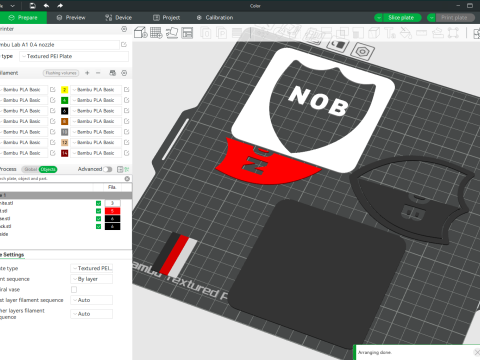Viewport: 480px width, 360px height.
Task: Click the AMS filament sync icon
Action: click(x=113, y=73)
